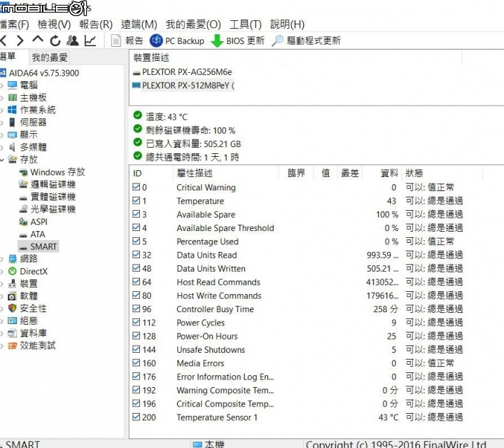
Task: Open the 檔案(F) menu
Action: pyautogui.click(x=14, y=24)
